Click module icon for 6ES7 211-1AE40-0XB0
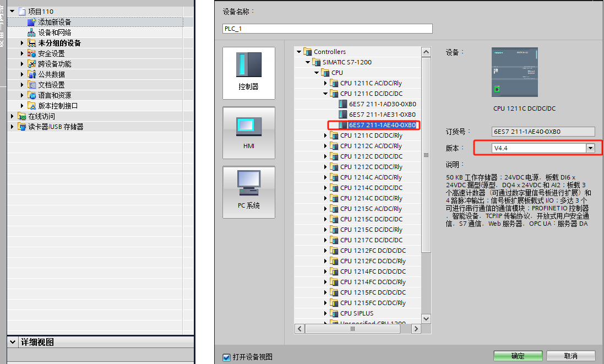The height and width of the screenshot is (364, 604). 342,125
